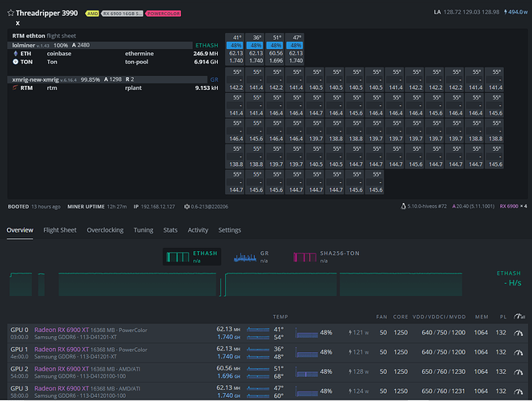This screenshot has width=532, height=401.
Task: Click the lolminer miner name
Action: click(23, 45)
